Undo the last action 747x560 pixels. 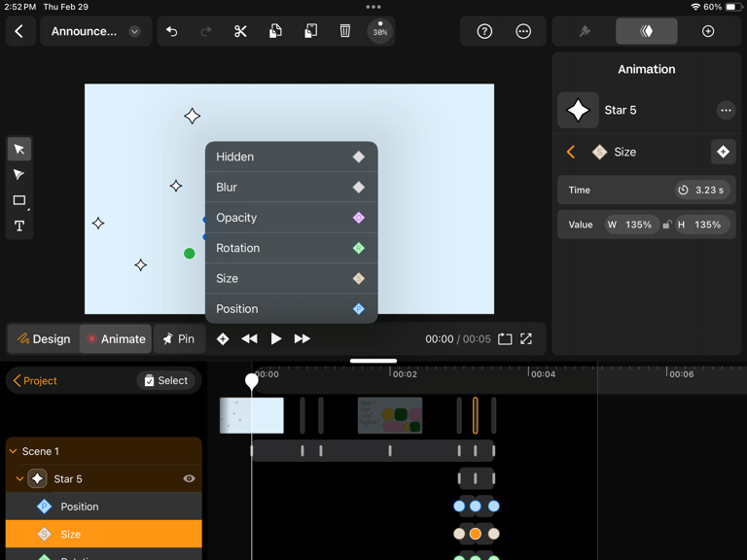pyautogui.click(x=171, y=31)
